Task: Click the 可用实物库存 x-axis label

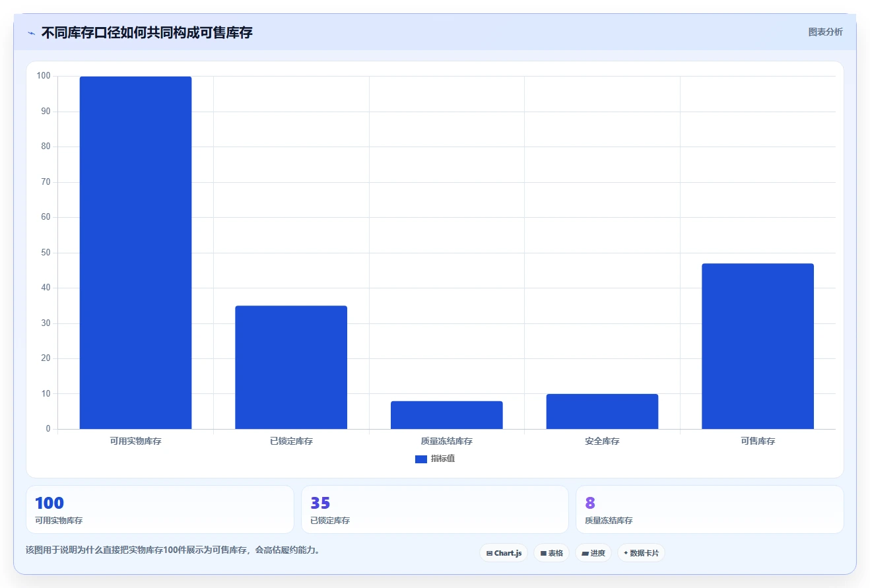Action: point(135,441)
